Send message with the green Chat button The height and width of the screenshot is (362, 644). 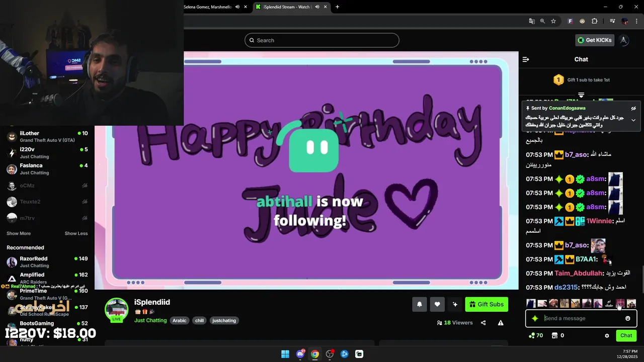tap(626, 335)
